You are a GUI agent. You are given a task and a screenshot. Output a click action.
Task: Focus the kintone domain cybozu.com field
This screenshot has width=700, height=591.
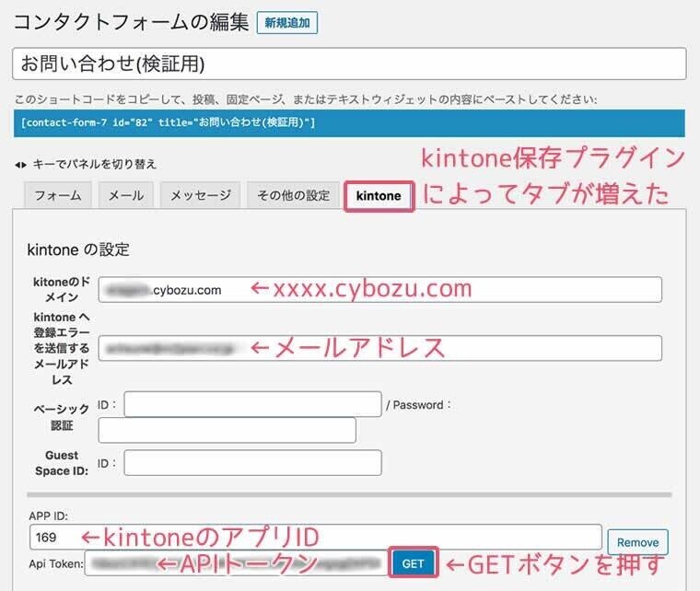tap(379, 290)
